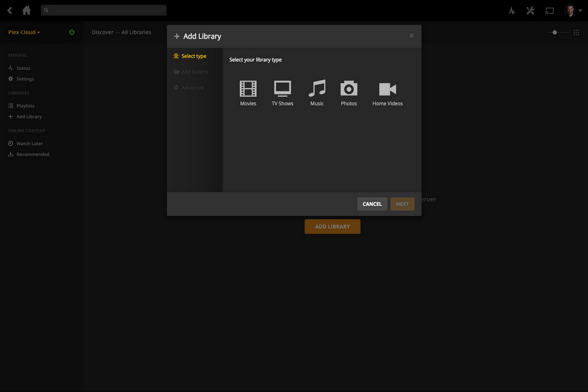The image size is (588, 392).
Task: Open Settings in the sidebar
Action: pyautogui.click(x=21, y=79)
